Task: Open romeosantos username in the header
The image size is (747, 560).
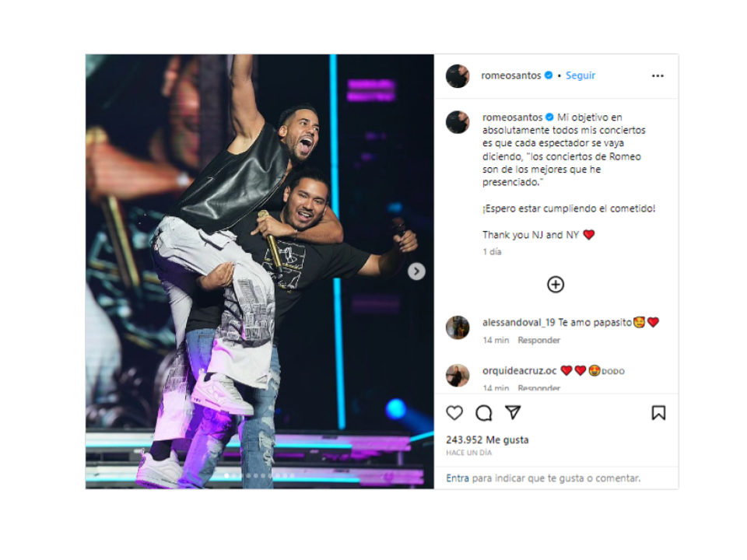Action: pyautogui.click(x=510, y=75)
